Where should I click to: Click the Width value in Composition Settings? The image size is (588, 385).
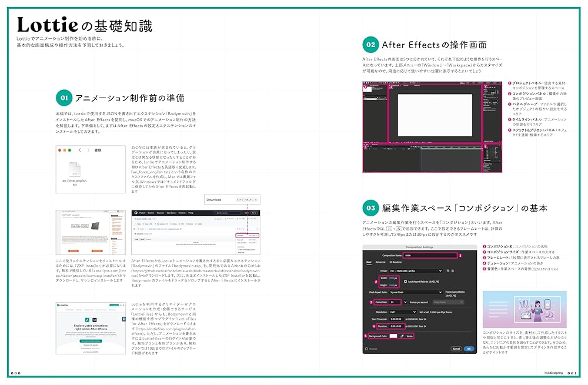[x=392, y=278]
